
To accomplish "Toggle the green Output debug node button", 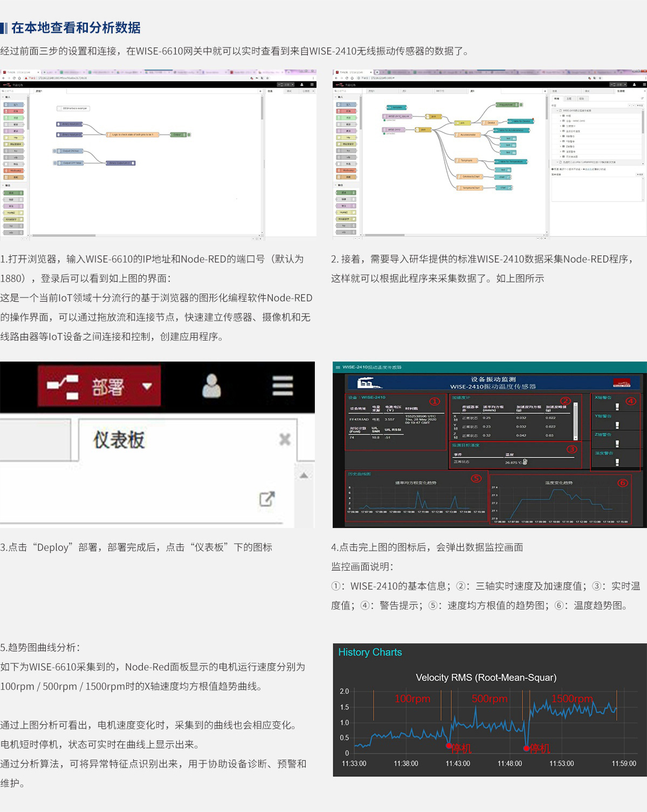I will pyautogui.click(x=189, y=134).
